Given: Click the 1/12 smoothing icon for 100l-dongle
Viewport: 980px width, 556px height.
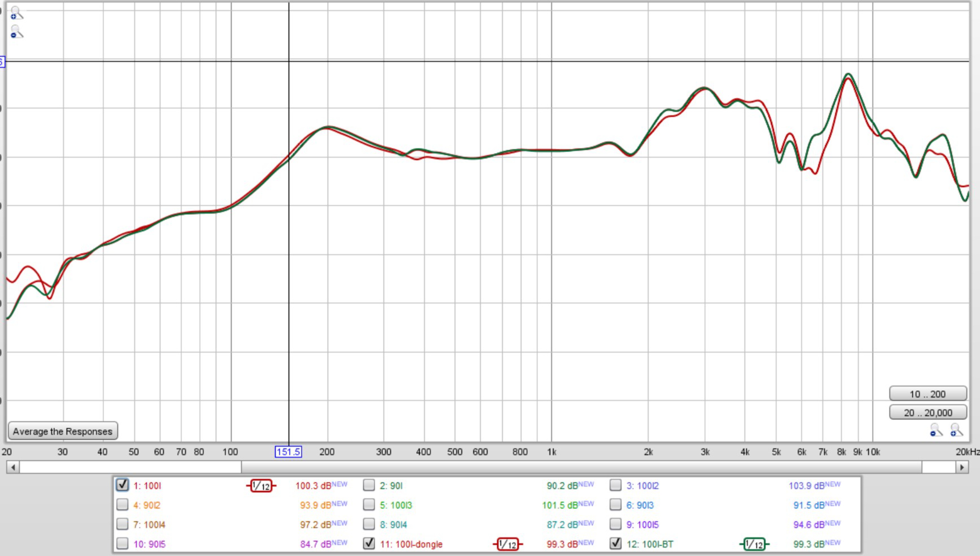Looking at the screenshot, I should pos(508,544).
